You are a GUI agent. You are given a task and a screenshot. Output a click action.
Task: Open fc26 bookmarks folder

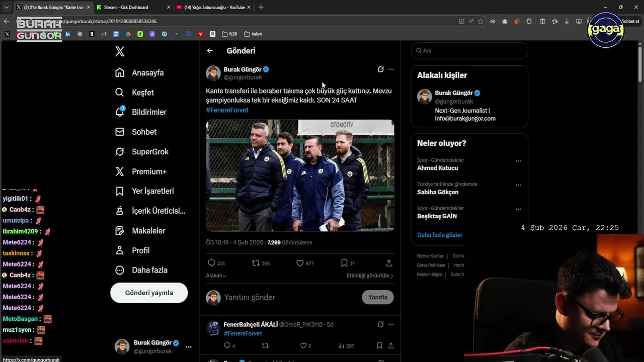pos(229,34)
